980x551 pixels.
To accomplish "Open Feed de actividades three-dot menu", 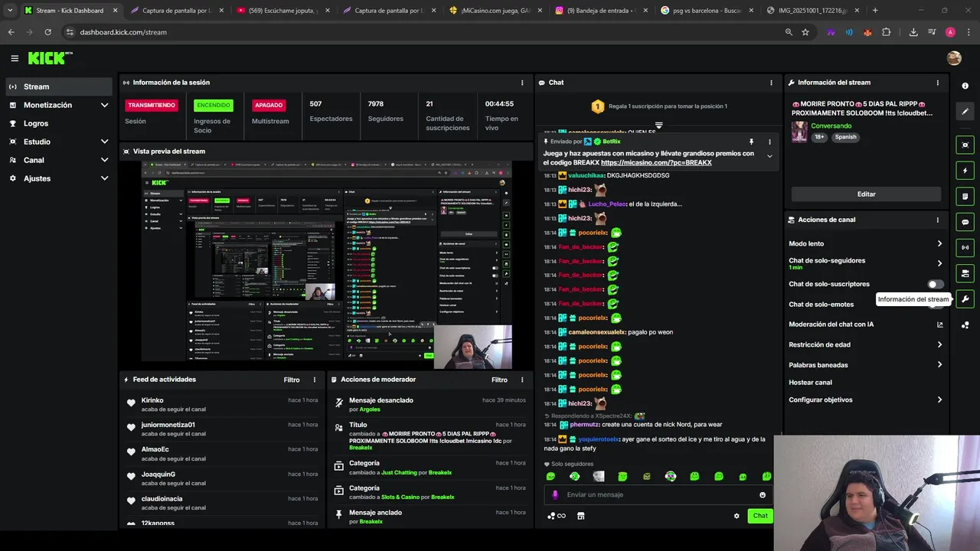I will [x=314, y=380].
